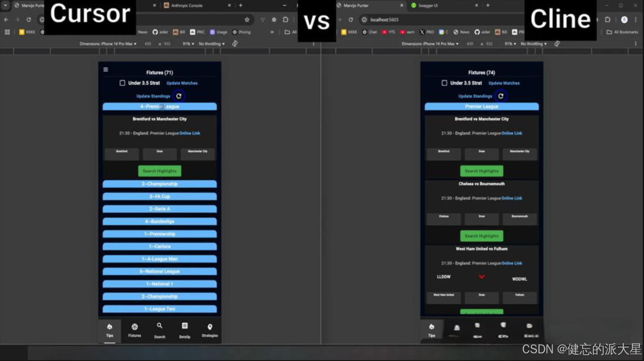The image size is (644, 361).
Task: Toggle Under 3.5 Strat checkbox, right app
Action: (444, 83)
